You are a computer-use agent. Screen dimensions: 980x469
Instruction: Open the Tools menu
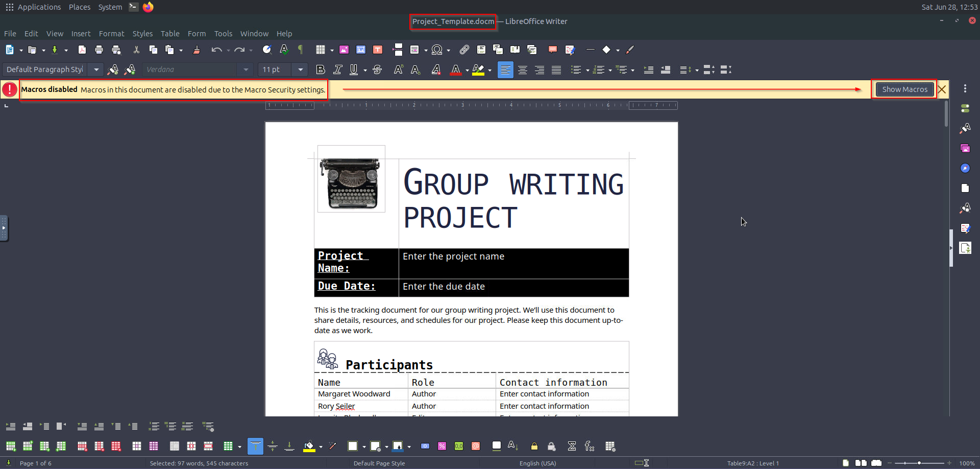[223, 34]
